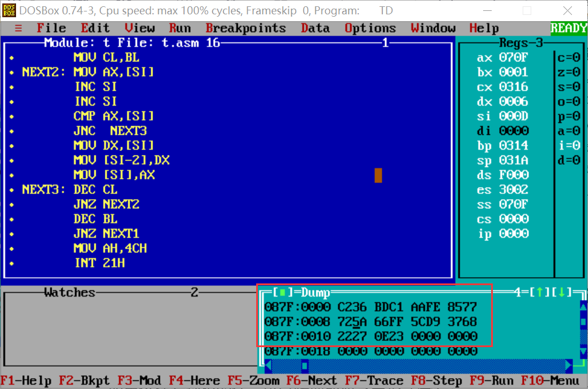Open the Window menu

click(433, 28)
